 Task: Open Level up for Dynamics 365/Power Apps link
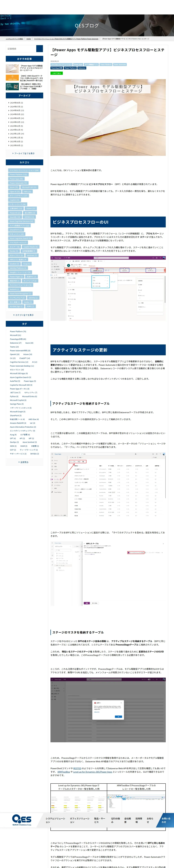click(93, 772)
